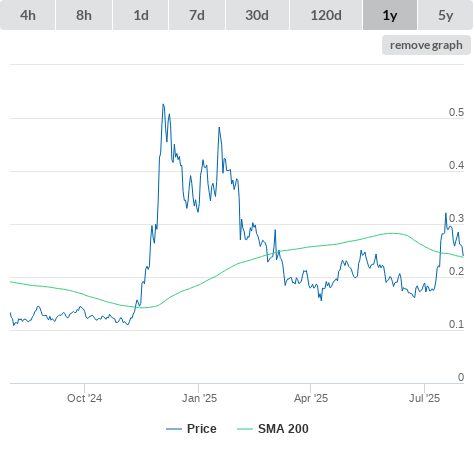Click the 0.5 y-axis value label
This screenshot has width=474, height=455.
(456, 112)
